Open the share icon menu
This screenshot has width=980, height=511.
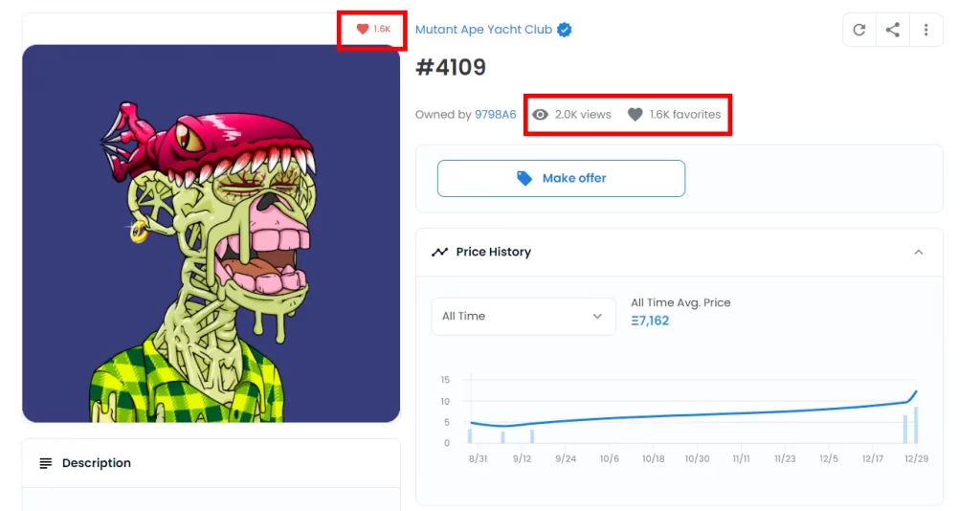coord(893,30)
